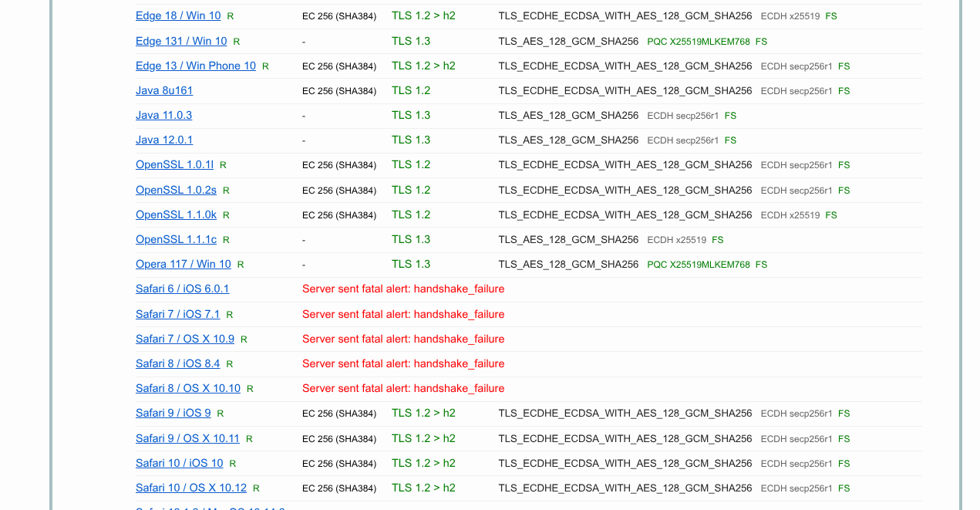
Task: Open the Safari 7 / iOS 7.1 link
Action: [177, 314]
